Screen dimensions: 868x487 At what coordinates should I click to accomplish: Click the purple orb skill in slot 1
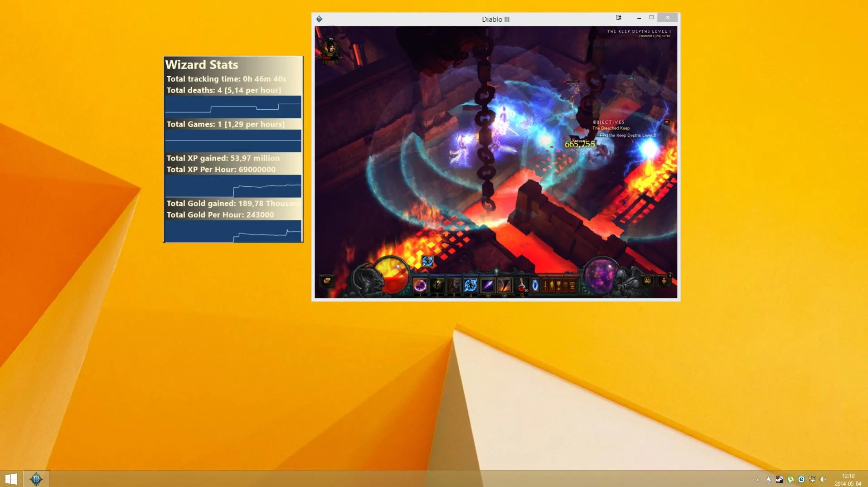420,285
